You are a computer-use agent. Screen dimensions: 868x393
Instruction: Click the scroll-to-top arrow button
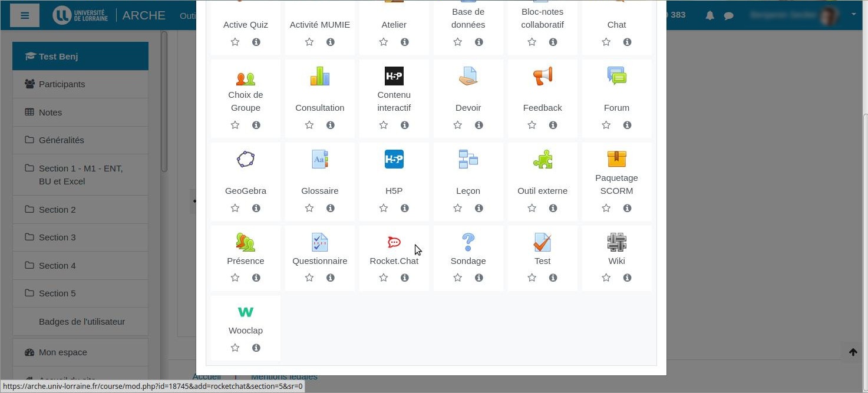tap(853, 352)
